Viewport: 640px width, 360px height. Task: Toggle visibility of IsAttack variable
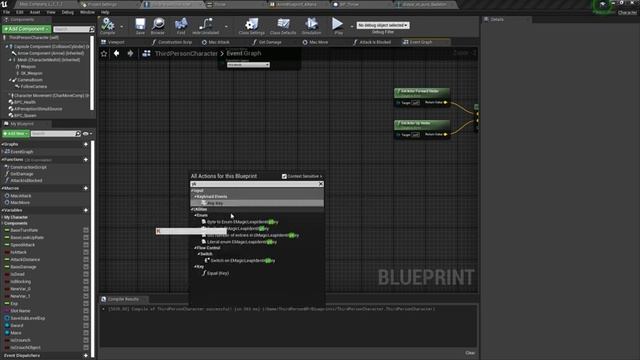tap(86, 252)
